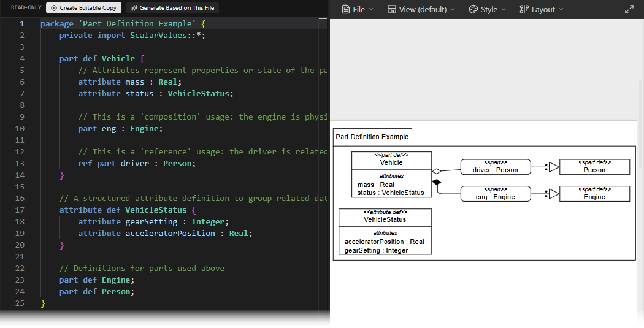Select the driver : Person part node
Screen dimensions: 644x328
click(495, 167)
